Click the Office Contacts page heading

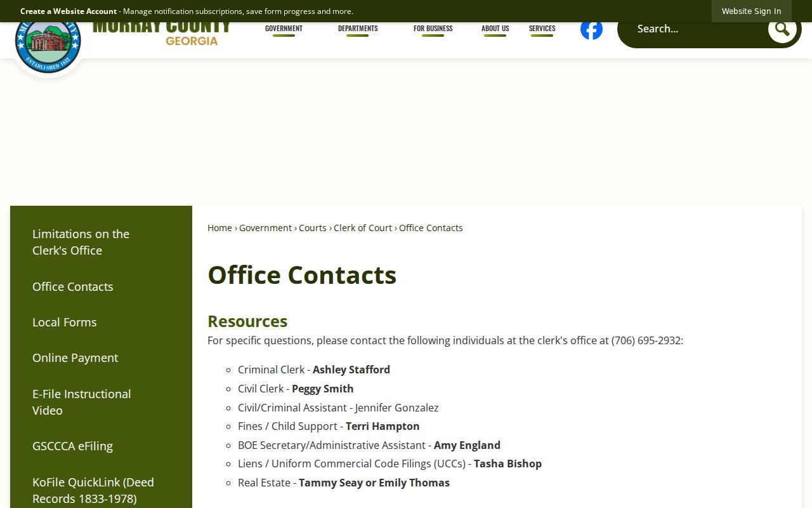pyautogui.click(x=302, y=275)
